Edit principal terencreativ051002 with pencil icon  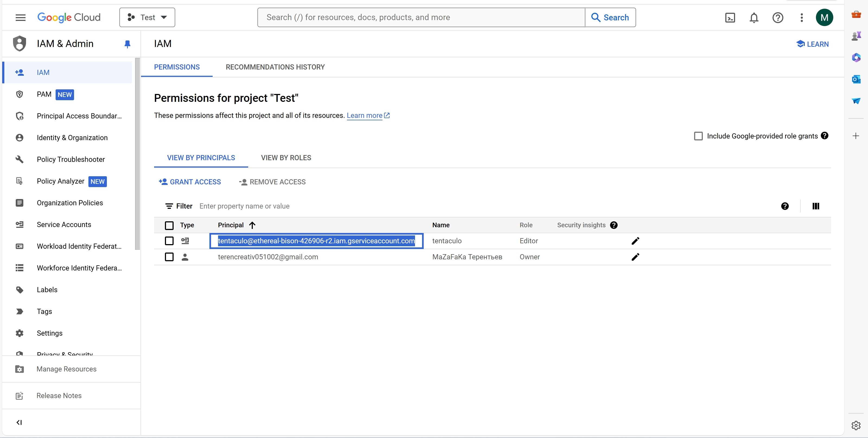[635, 257]
